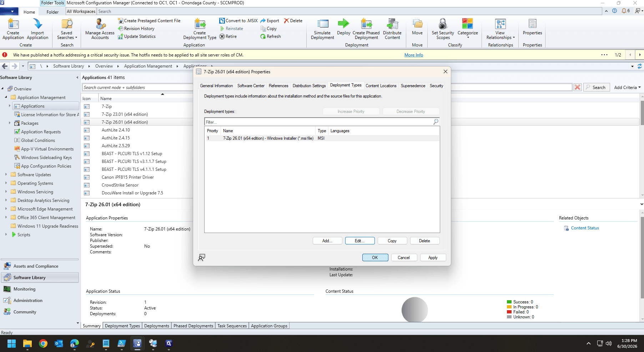The width and height of the screenshot is (644, 352).
Task: Open Revision History
Action: point(136,29)
